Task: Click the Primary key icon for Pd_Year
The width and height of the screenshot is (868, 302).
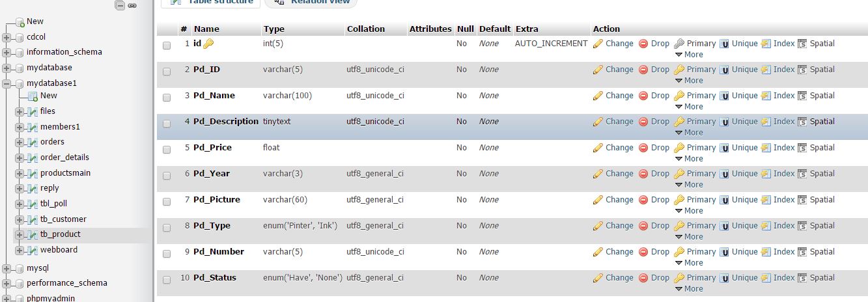Action: (679, 174)
